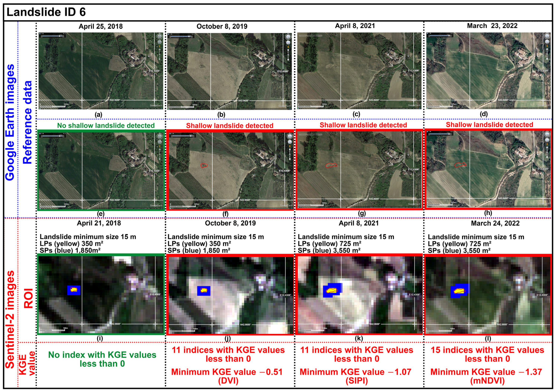This screenshot has height=392, width=555.
Task: Click the pan joystick in panel (e)
Action: pyautogui.click(x=160, y=142)
